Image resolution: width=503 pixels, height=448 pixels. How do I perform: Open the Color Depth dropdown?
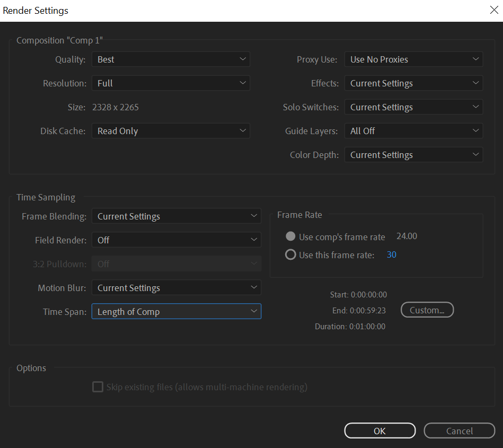tap(413, 155)
